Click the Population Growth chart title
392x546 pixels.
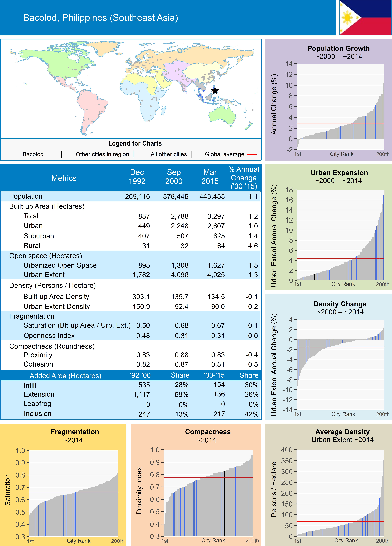point(338,48)
